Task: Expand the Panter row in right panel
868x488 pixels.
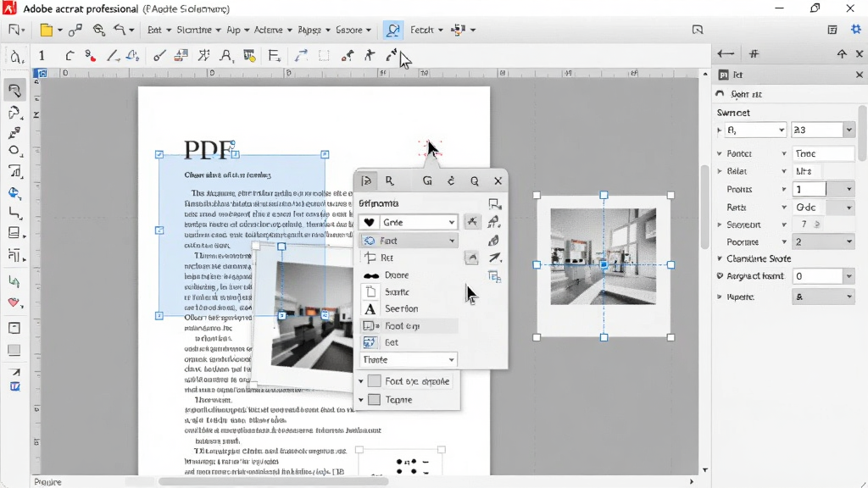Action: 720,153
